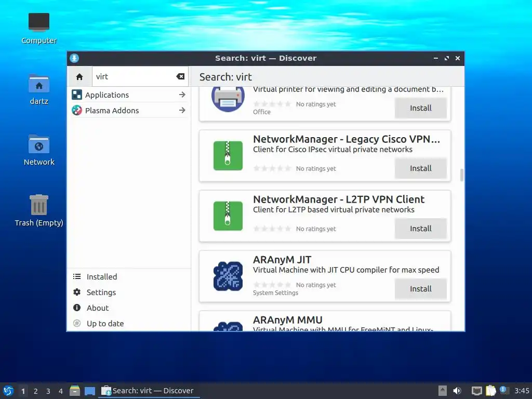Image resolution: width=532 pixels, height=399 pixels.
Task: Click the Applications category icon
Action: click(77, 95)
